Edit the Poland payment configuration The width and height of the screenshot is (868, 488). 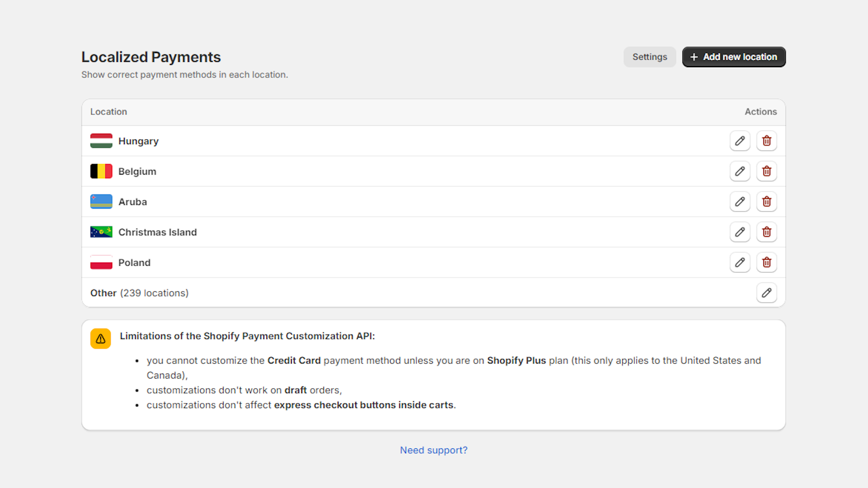739,262
